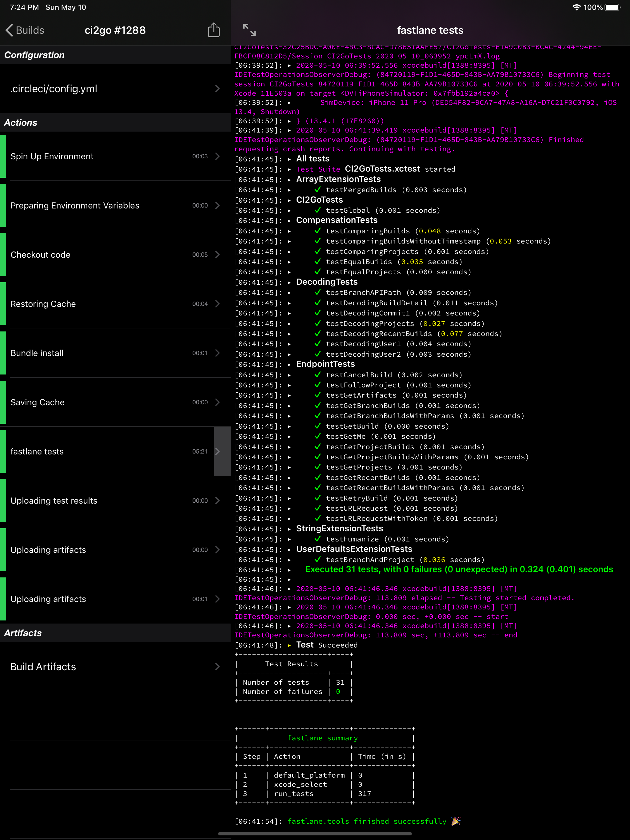Click the ArrayExtensionTests heading

click(338, 179)
